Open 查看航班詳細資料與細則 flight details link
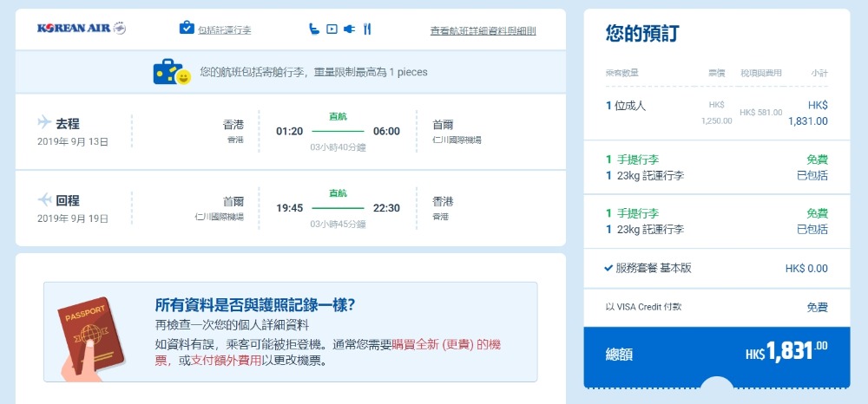 click(x=483, y=30)
